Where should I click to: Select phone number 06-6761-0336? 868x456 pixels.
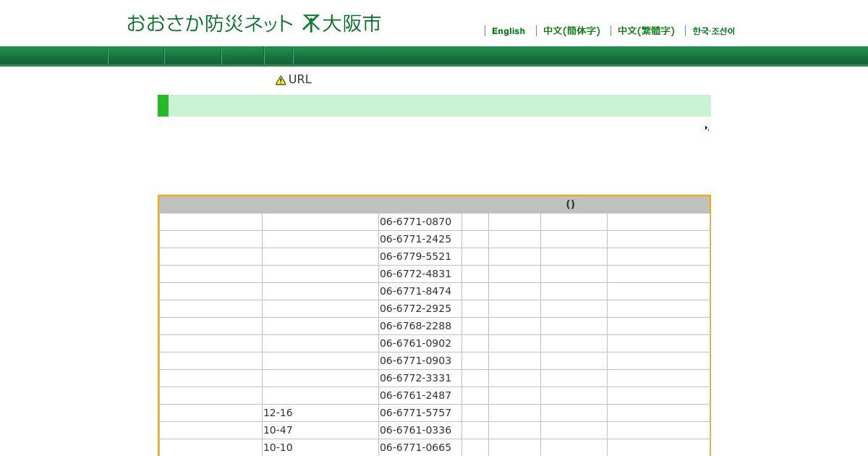(x=415, y=430)
